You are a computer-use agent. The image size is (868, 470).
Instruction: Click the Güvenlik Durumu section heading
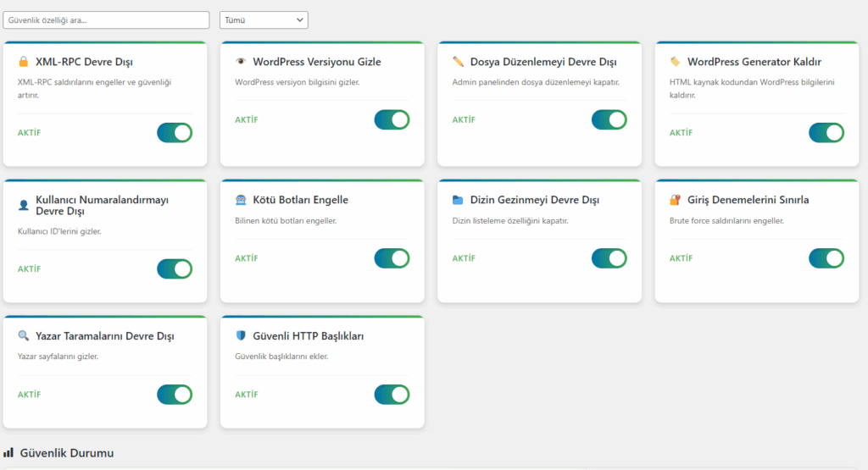click(66, 453)
